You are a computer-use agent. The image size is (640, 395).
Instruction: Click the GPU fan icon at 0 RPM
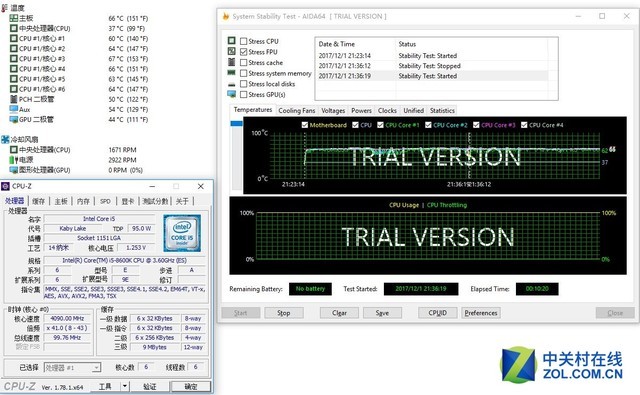(13, 170)
